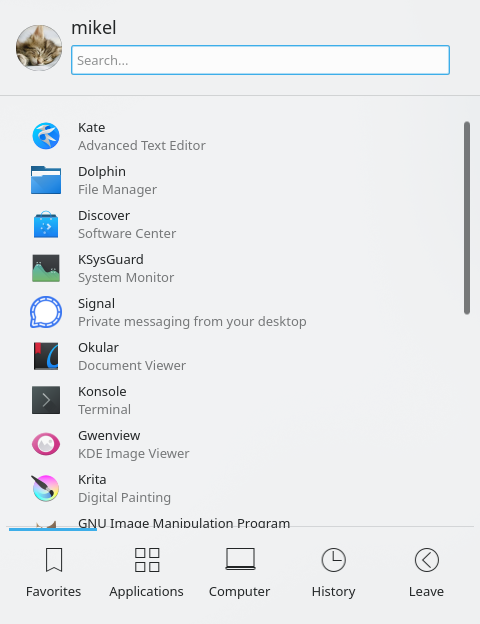
Task: Switch to the Favorites tab label
Action: pos(53,591)
